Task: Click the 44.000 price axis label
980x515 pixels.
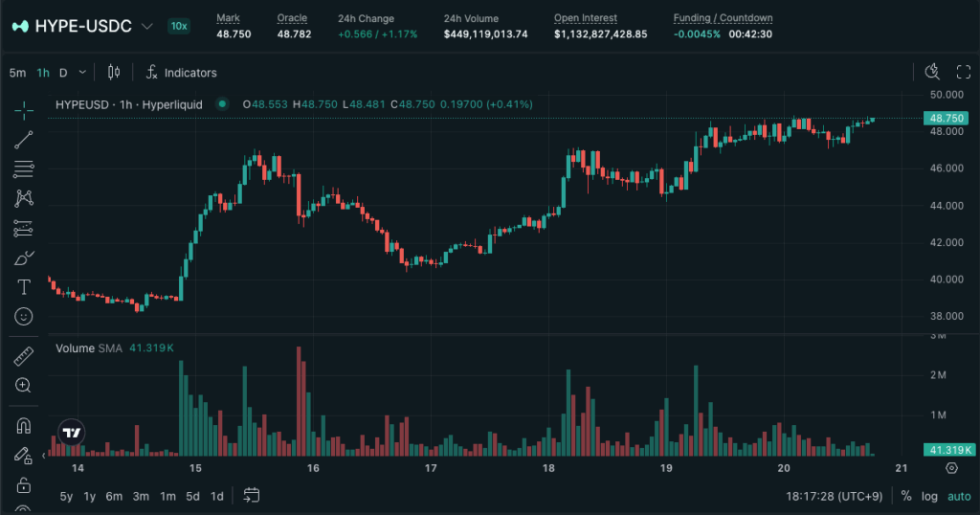Action: point(947,206)
